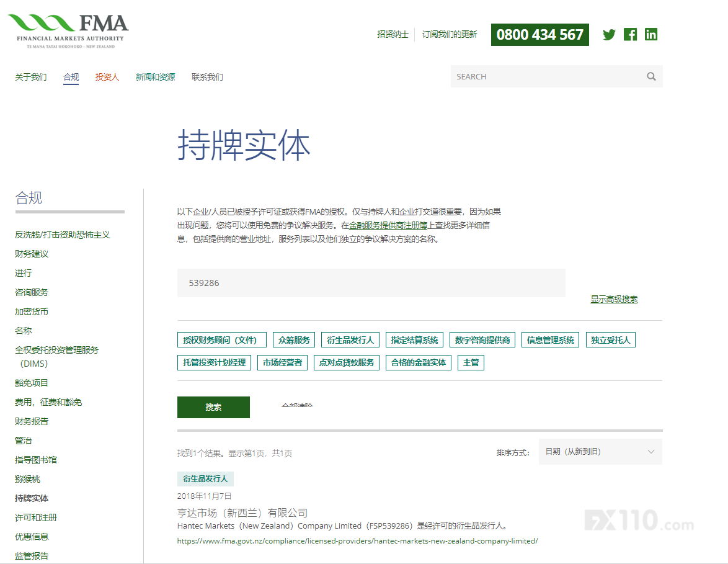Open the 日期 (从新到旧) sort dropdown
This screenshot has height=564, width=728.
pyautogui.click(x=600, y=452)
